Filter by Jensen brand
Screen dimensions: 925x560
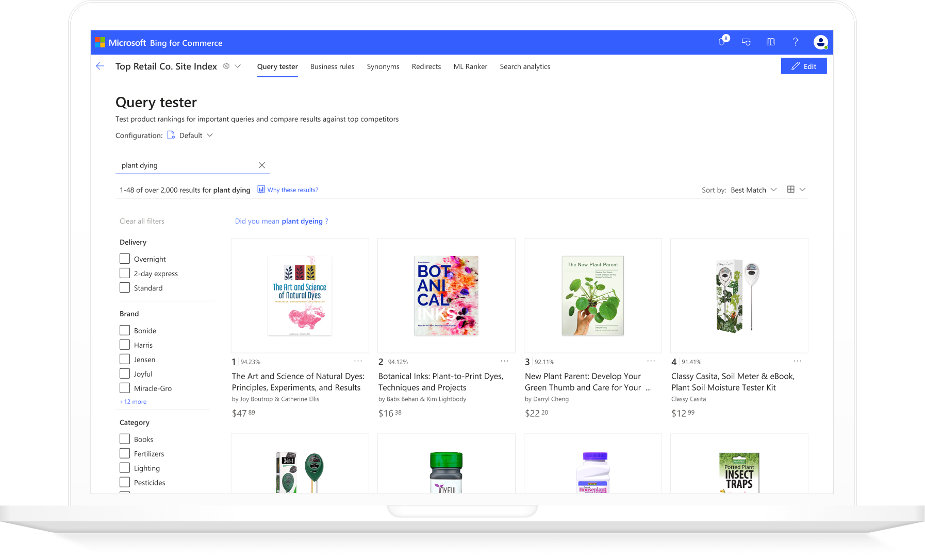[125, 359]
